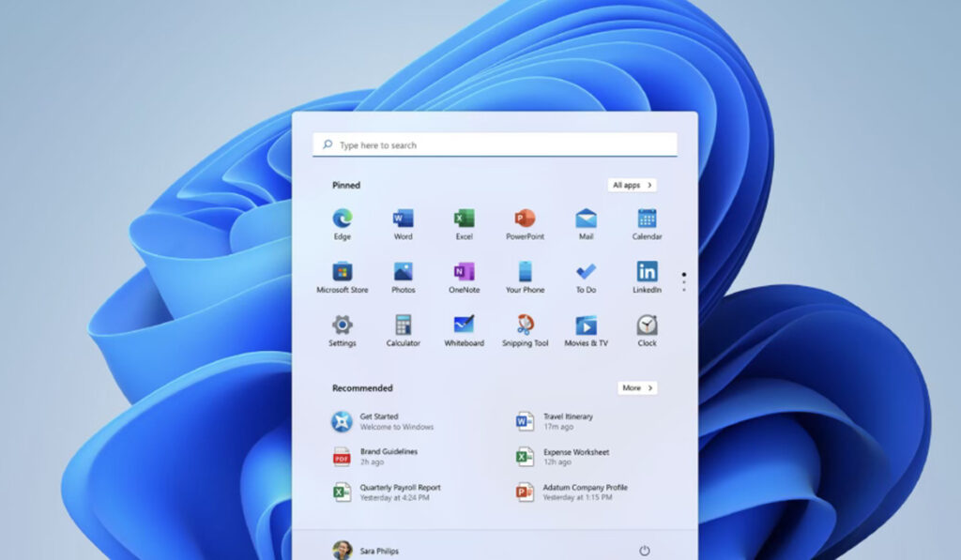Focus the 'Type here to search' box
Image resolution: width=961 pixels, height=560 pixels.
[x=495, y=144]
